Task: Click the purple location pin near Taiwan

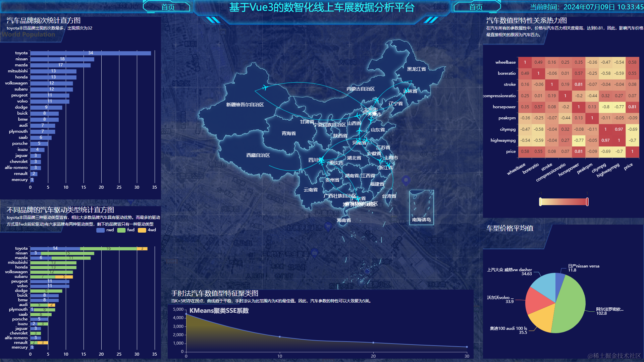Action: [406, 180]
